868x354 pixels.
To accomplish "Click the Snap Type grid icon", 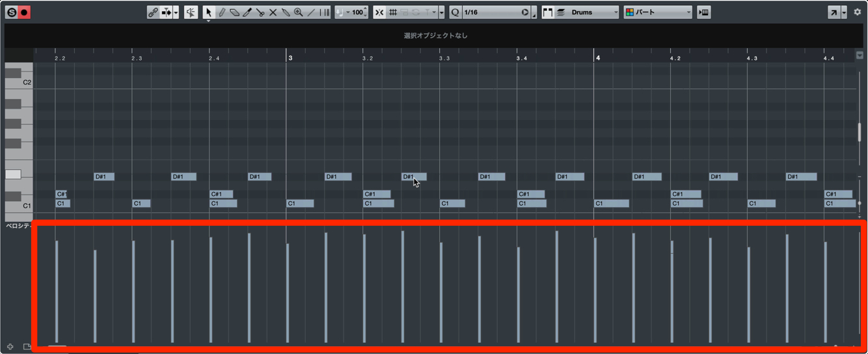I will coord(393,12).
